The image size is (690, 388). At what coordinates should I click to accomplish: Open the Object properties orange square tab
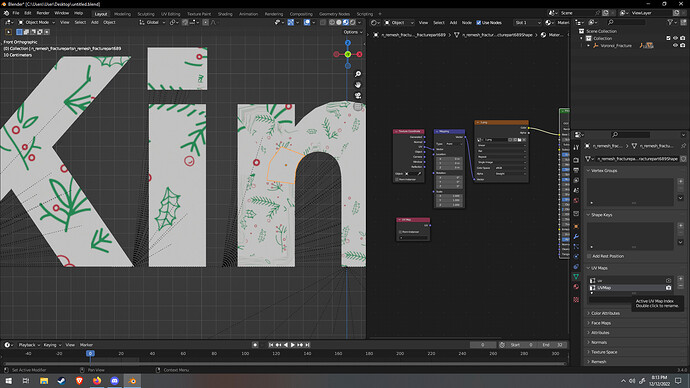click(x=576, y=226)
